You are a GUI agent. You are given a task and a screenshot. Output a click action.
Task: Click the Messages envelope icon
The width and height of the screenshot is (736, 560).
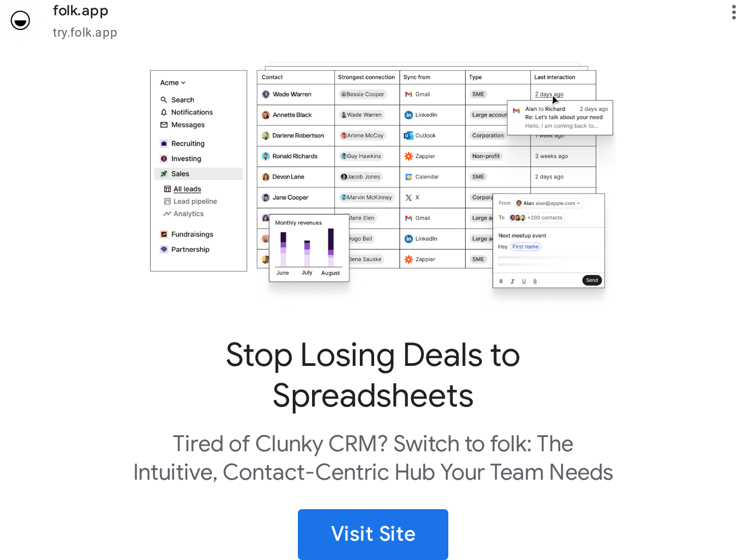pyautogui.click(x=164, y=125)
